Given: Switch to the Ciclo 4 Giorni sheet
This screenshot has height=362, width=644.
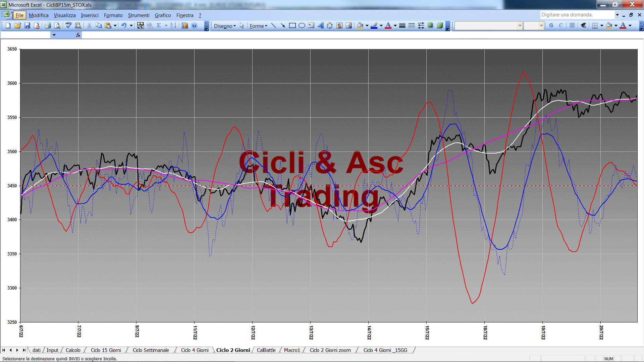Looking at the screenshot, I should tap(195, 350).
